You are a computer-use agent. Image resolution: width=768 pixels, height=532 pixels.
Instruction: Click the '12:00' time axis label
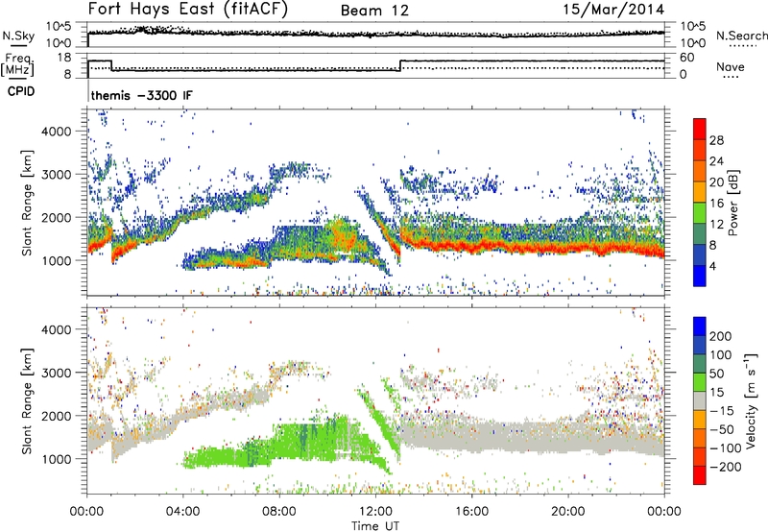[x=375, y=512]
